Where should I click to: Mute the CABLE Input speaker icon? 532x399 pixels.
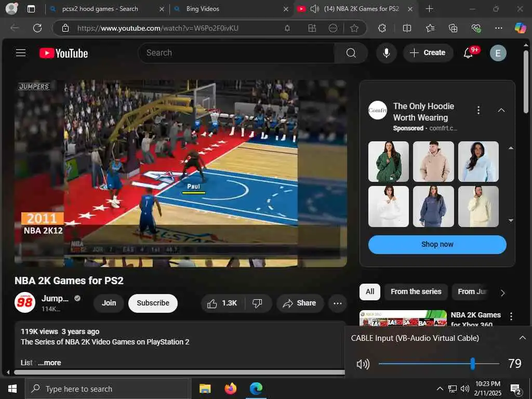pos(363,364)
